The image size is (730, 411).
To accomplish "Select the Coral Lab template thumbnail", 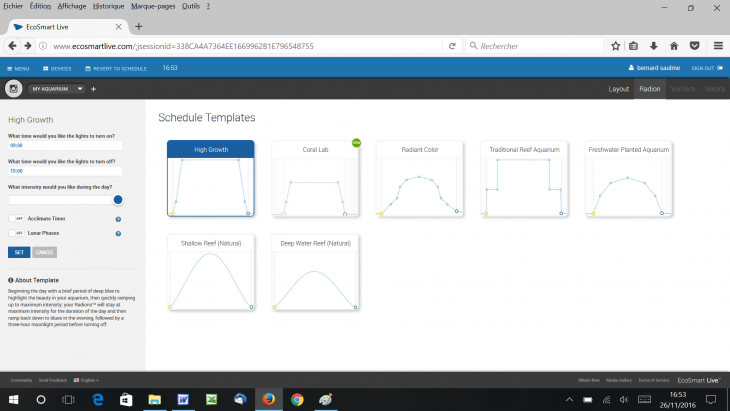I will [316, 178].
